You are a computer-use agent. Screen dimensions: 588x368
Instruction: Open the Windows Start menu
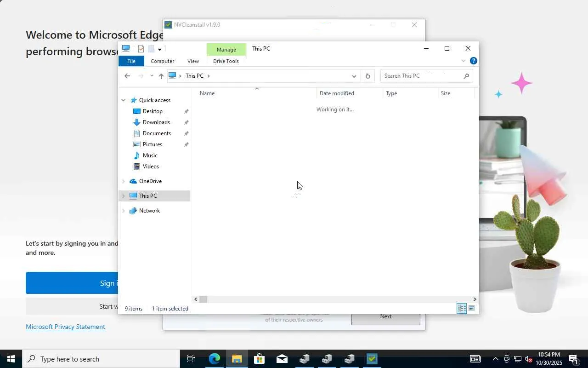point(11,359)
